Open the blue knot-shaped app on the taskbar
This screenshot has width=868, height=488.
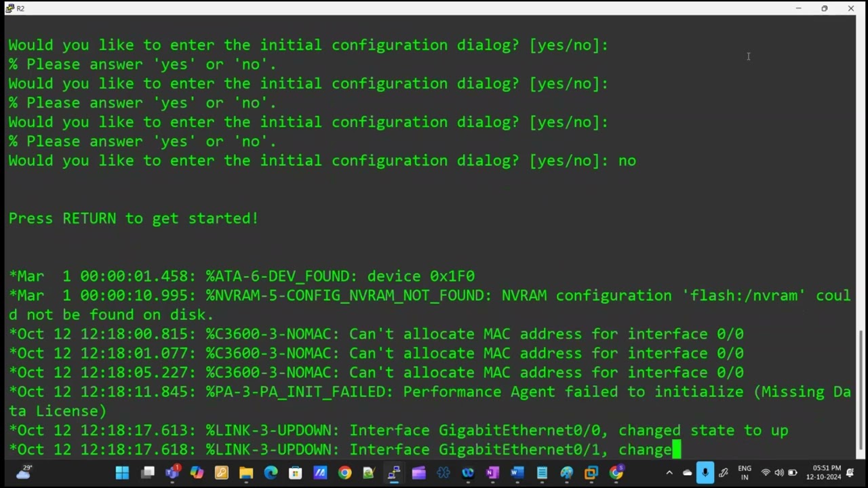(x=443, y=473)
